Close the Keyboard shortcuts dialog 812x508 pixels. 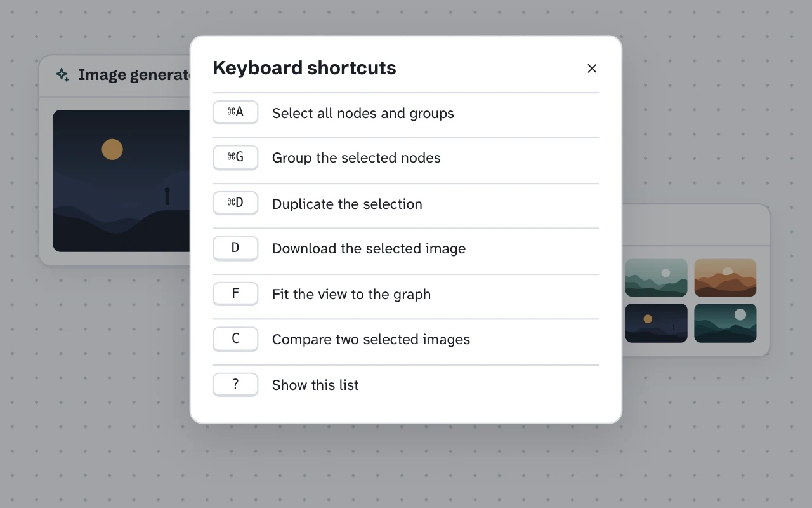(592, 69)
